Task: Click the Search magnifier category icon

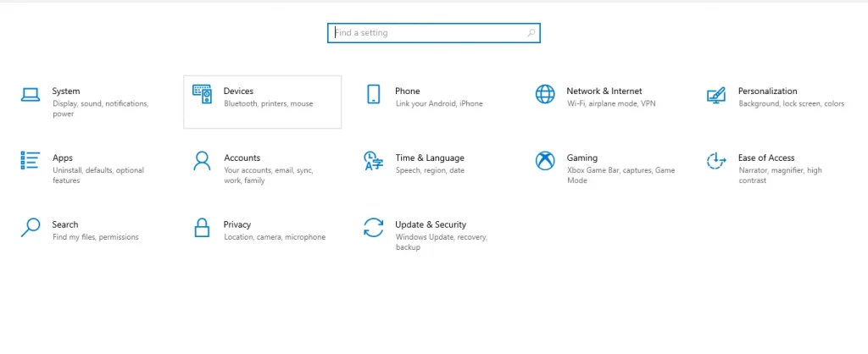Action: (31, 227)
